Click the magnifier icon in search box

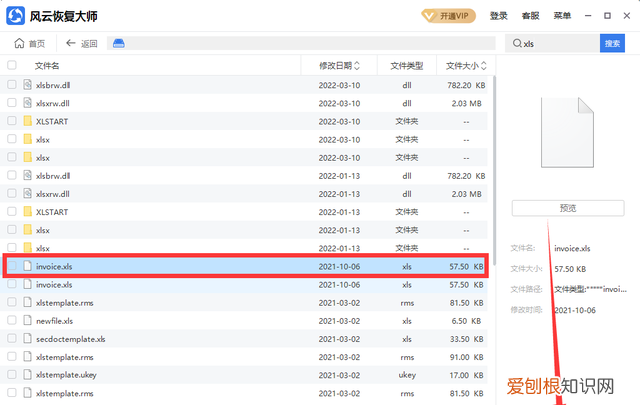tap(516, 44)
